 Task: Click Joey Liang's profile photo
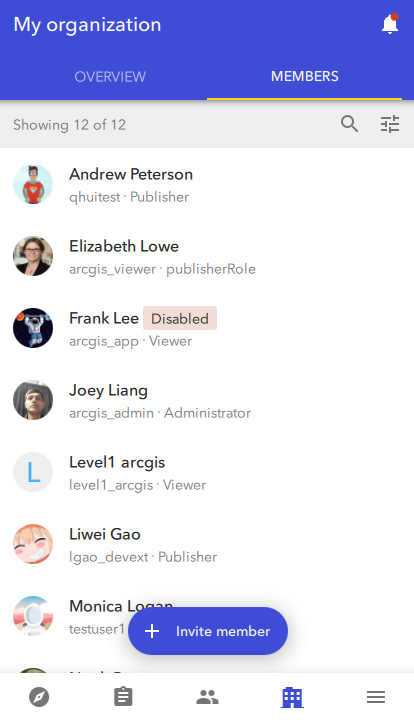33,400
